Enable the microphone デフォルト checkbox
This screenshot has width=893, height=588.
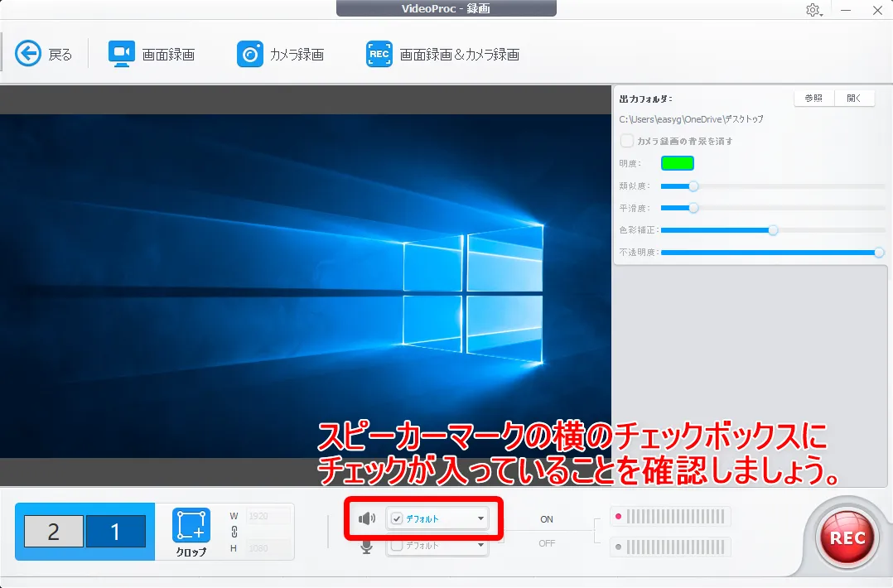click(x=397, y=545)
